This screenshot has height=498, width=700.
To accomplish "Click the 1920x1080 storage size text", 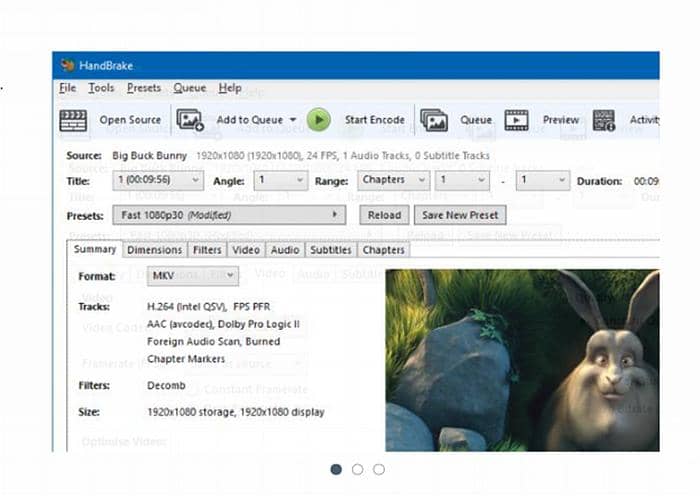I will (x=236, y=412).
